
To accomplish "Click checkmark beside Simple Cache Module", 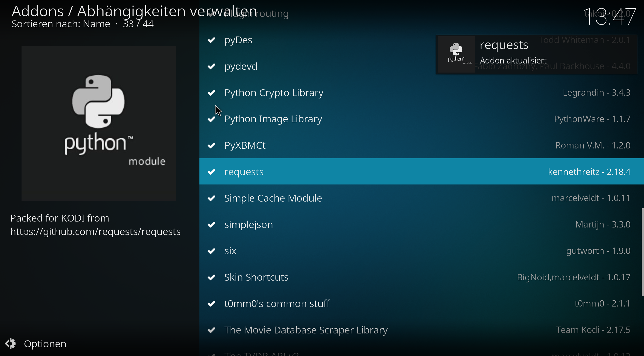I will pyautogui.click(x=212, y=198).
